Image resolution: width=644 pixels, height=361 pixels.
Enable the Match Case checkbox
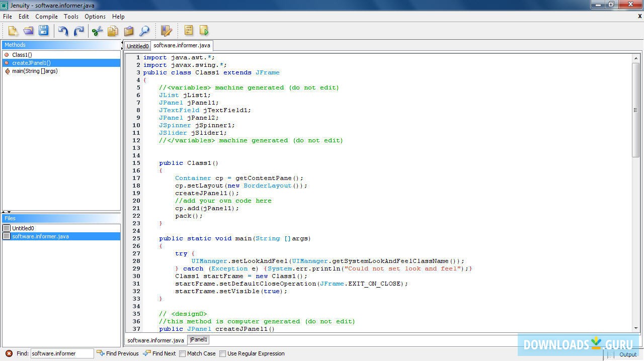(183, 353)
